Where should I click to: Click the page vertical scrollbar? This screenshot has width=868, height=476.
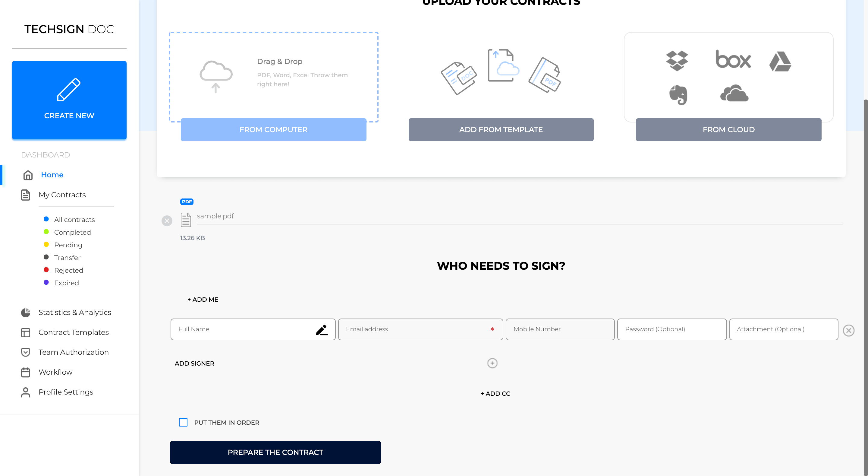point(866,287)
